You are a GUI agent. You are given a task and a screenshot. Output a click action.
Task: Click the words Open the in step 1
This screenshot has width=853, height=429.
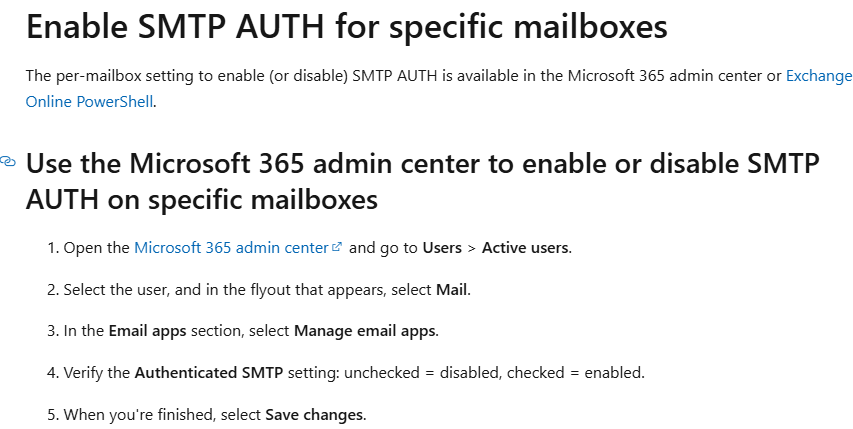(x=97, y=248)
